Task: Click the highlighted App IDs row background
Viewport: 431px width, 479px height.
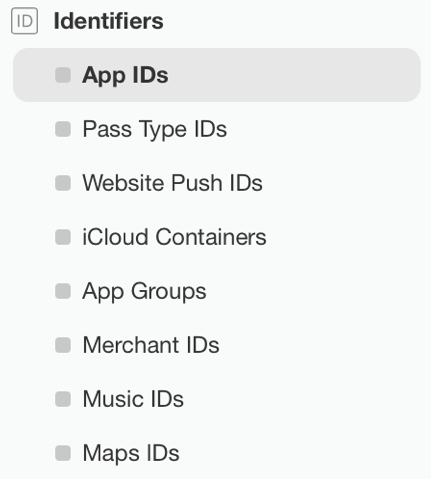Action: (217, 75)
